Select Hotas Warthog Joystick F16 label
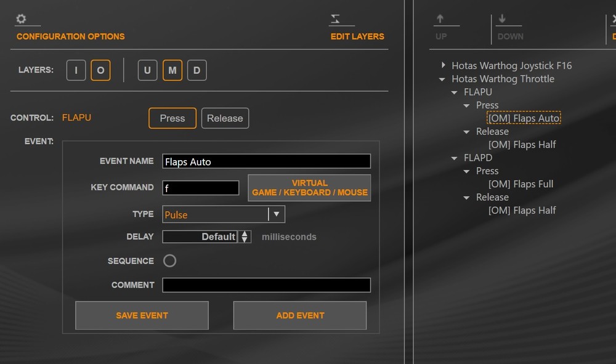Viewport: 616px width, 364px height. pos(511,65)
